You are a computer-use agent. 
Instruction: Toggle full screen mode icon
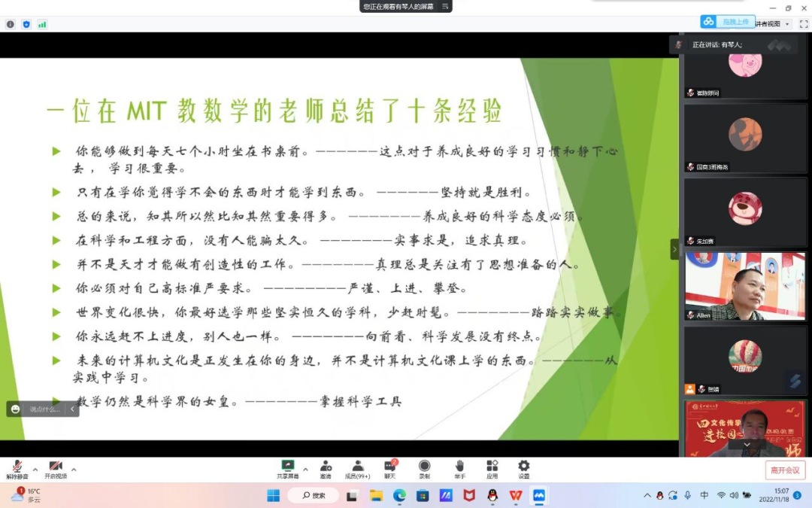click(x=803, y=24)
